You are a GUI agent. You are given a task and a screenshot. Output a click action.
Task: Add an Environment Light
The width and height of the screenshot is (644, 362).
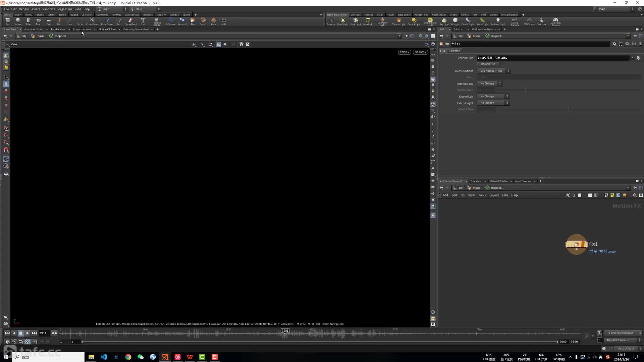tap(430, 22)
